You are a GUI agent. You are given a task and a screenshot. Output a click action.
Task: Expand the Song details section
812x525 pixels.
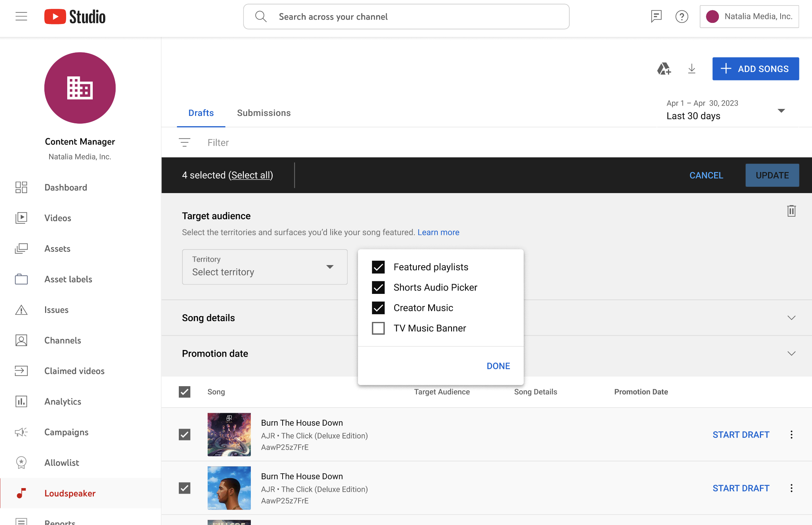[791, 318]
